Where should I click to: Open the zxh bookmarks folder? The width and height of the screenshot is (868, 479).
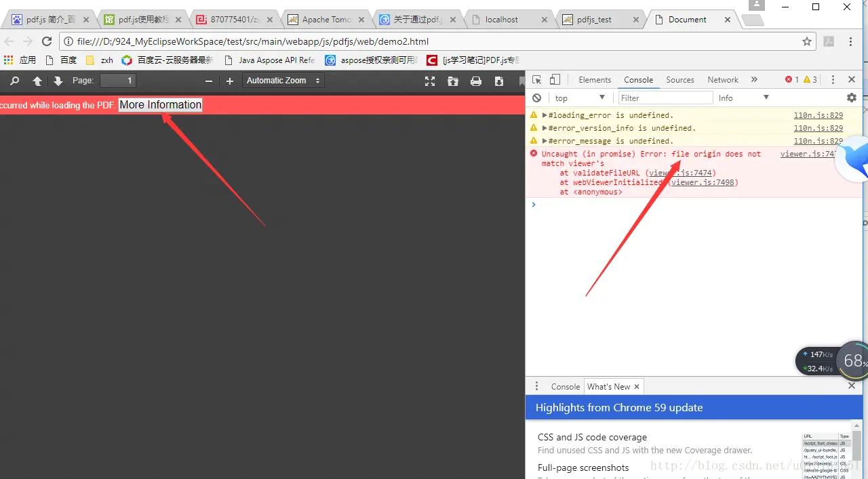coord(100,60)
